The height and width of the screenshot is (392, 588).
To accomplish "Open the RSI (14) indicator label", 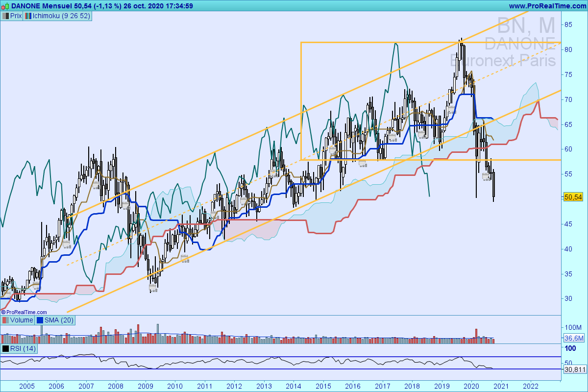I will click(x=23, y=349).
